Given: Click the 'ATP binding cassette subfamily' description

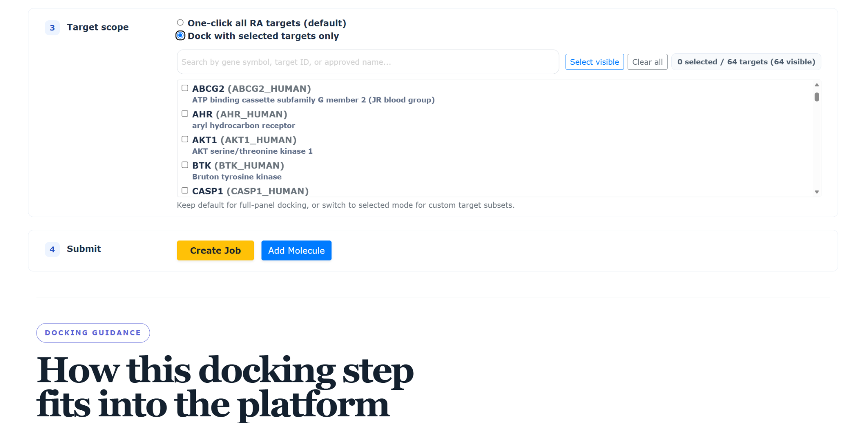Looking at the screenshot, I should point(314,100).
